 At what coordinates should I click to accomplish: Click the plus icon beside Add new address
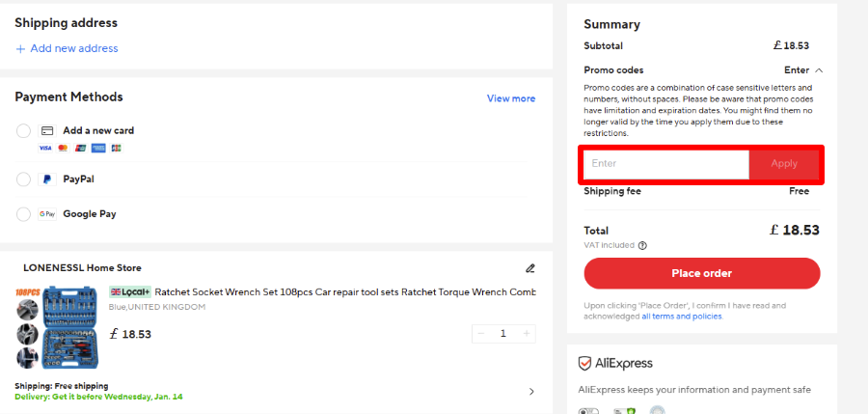tap(20, 49)
